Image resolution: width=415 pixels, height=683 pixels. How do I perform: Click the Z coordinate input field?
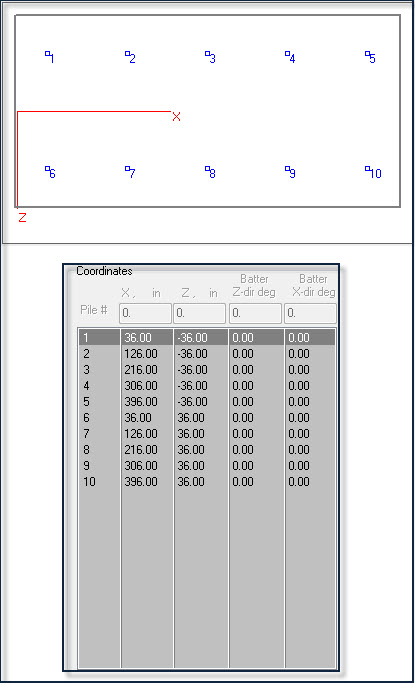pyautogui.click(x=199, y=313)
